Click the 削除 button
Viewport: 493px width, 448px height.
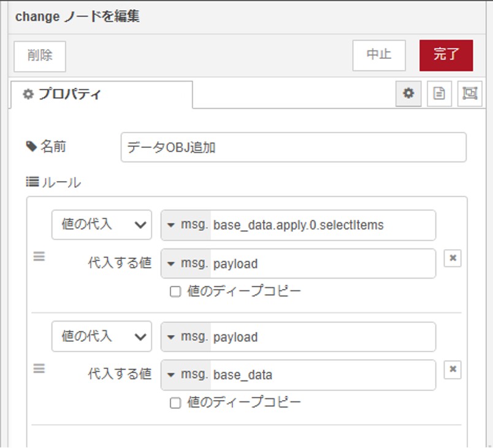click(40, 55)
